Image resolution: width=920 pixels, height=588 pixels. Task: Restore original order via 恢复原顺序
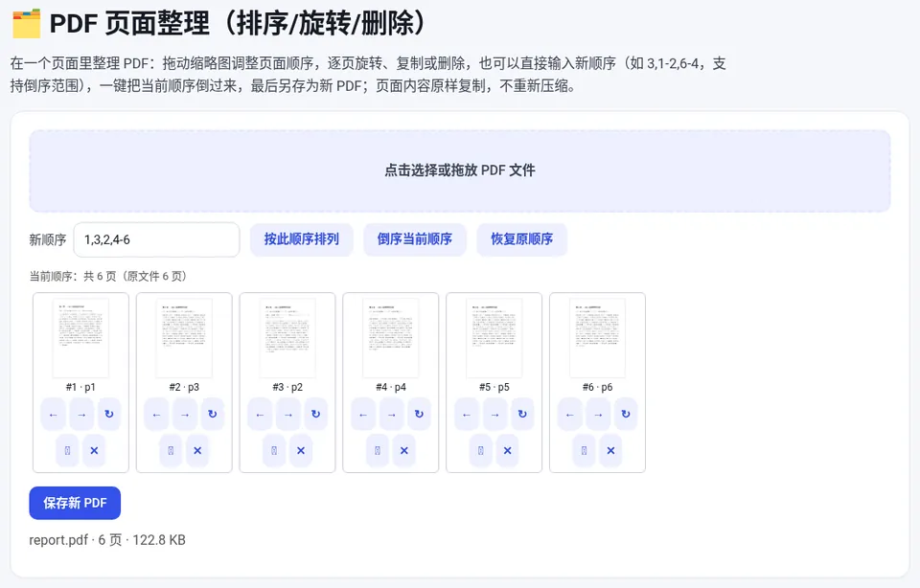(x=521, y=239)
